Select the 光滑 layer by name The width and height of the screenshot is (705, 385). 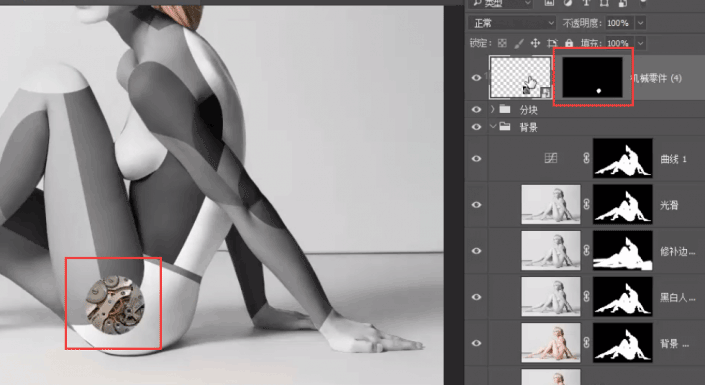click(669, 205)
